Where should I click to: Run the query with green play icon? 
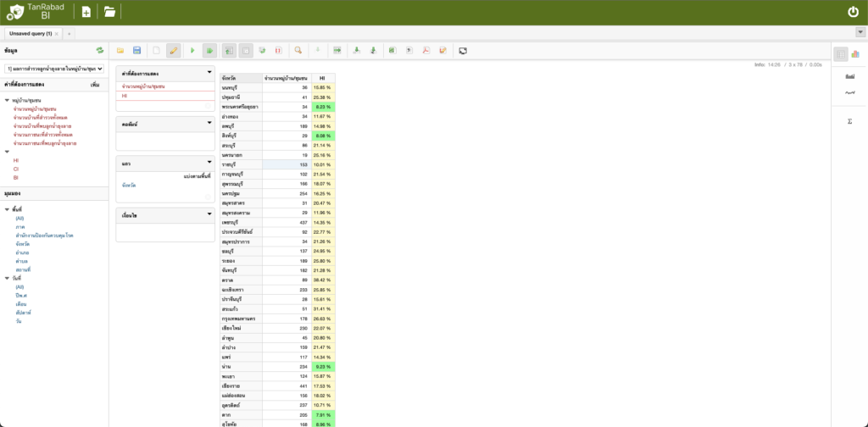pyautogui.click(x=192, y=51)
